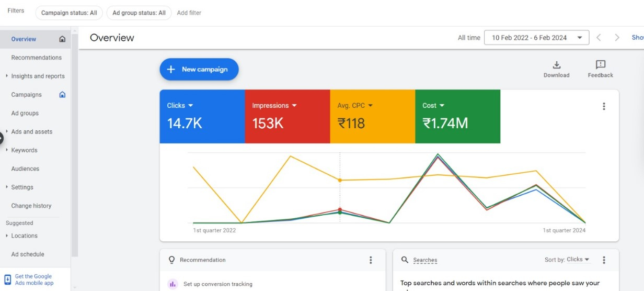Click Add filter in filter bar

pos(189,13)
